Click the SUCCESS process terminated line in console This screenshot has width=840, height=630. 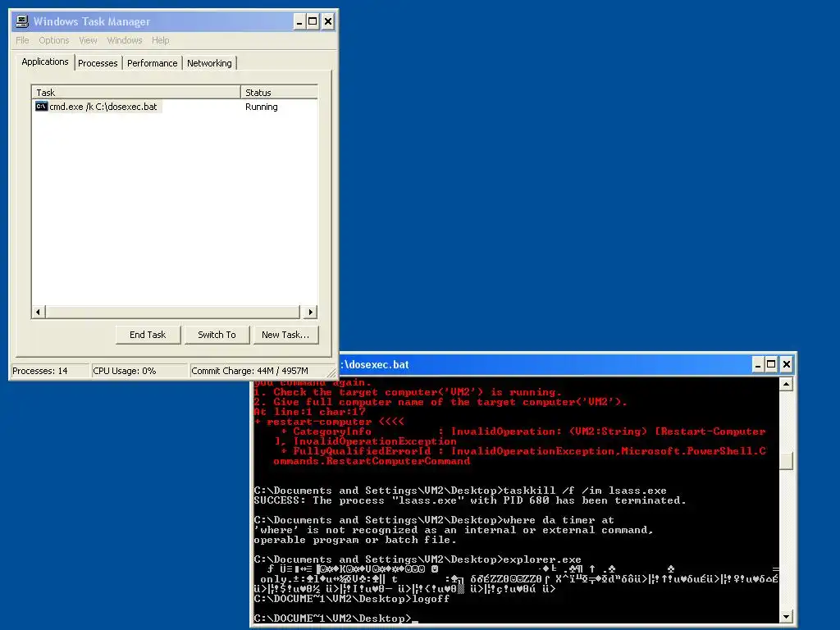[x=470, y=500]
